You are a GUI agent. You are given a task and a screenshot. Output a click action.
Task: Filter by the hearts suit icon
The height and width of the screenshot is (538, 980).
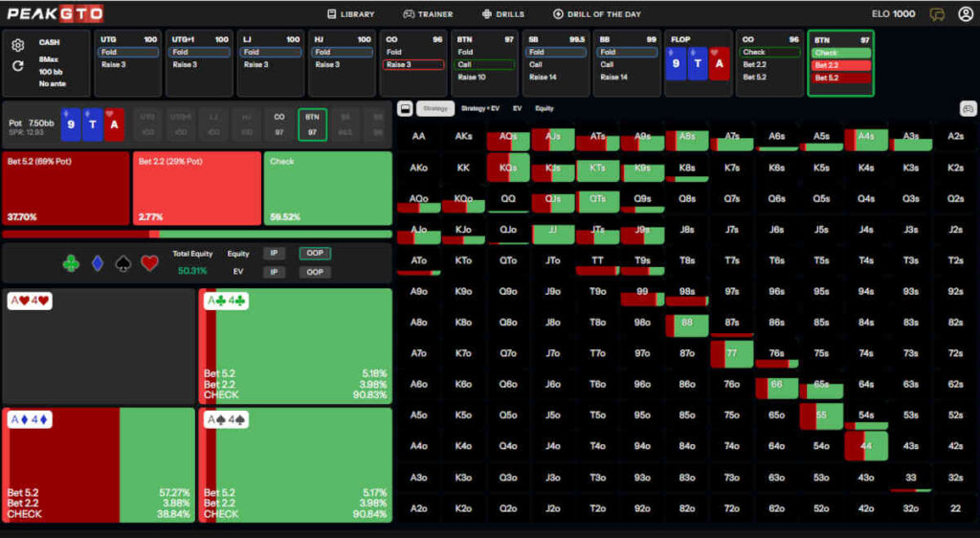click(x=149, y=263)
